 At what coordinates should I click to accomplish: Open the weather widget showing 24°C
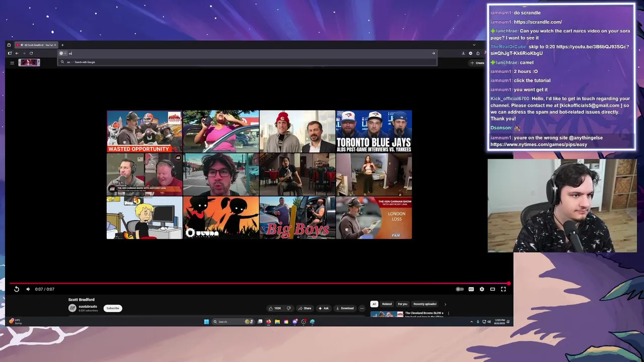16,322
